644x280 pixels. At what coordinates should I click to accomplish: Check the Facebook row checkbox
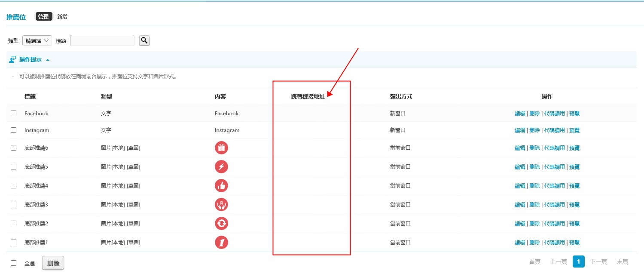(14, 114)
